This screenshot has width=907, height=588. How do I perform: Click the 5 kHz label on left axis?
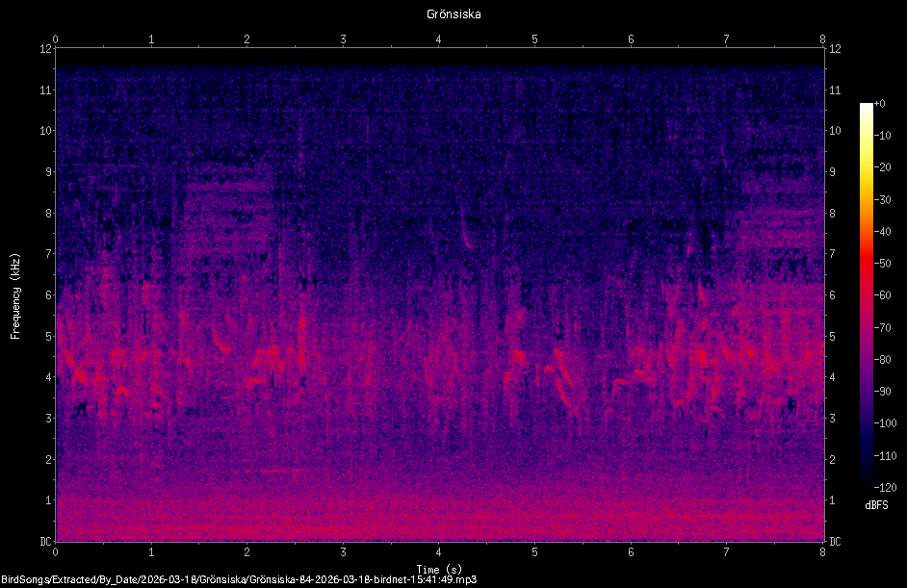click(x=48, y=337)
